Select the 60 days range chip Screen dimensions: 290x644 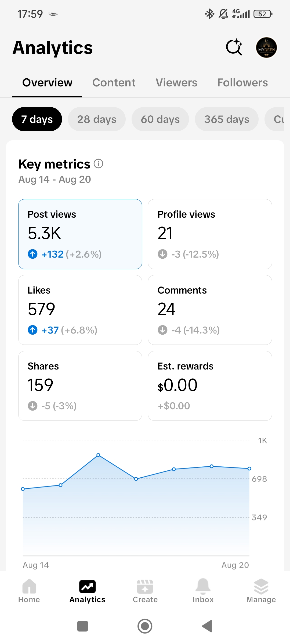click(x=160, y=119)
